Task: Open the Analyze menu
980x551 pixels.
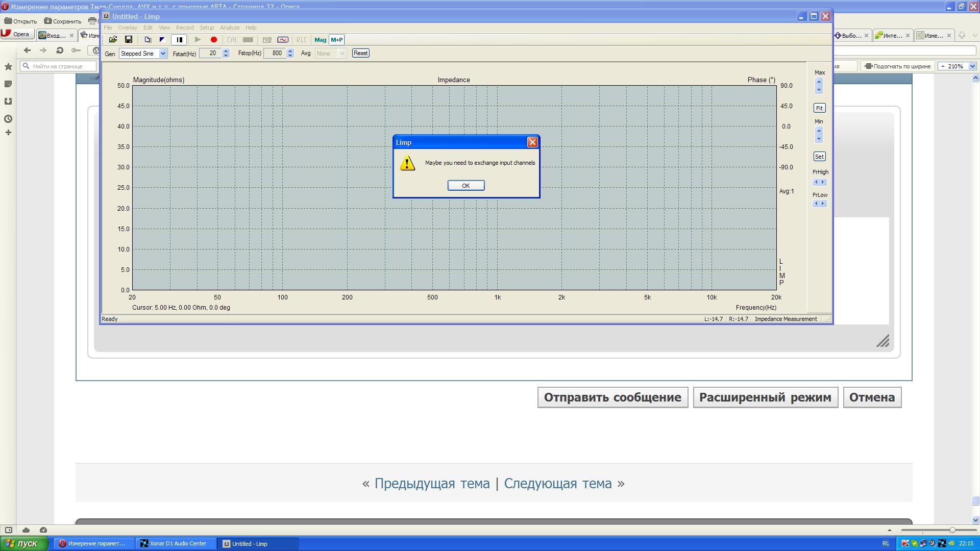Action: coord(230,28)
